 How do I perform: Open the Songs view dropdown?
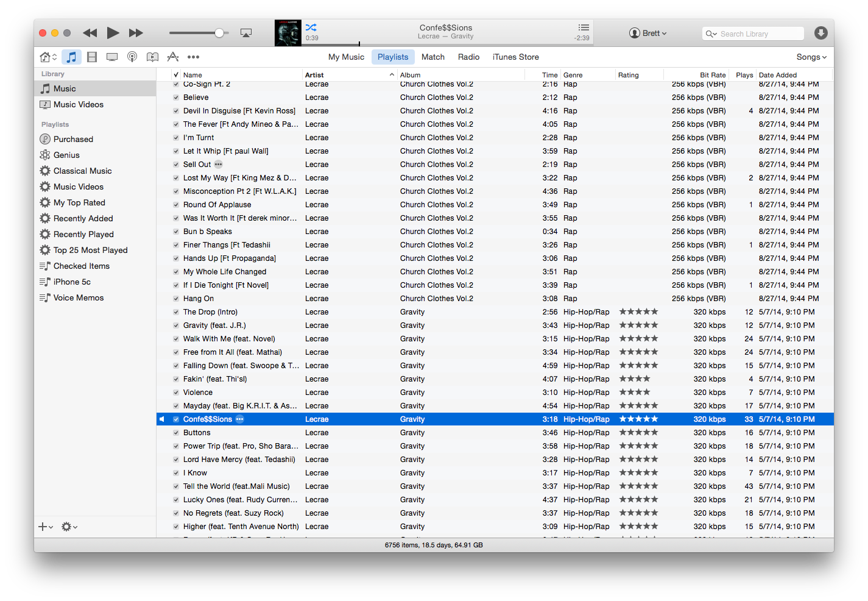point(811,57)
